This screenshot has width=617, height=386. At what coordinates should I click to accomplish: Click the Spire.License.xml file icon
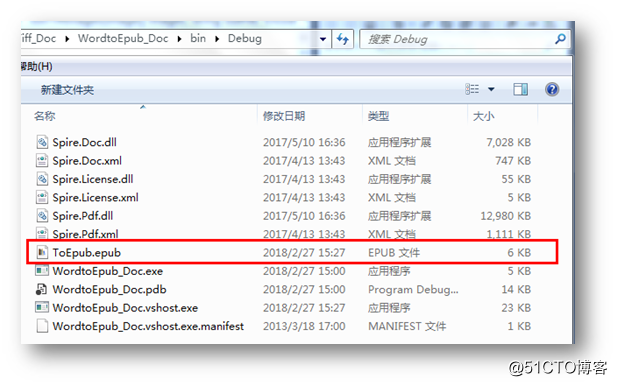42,197
